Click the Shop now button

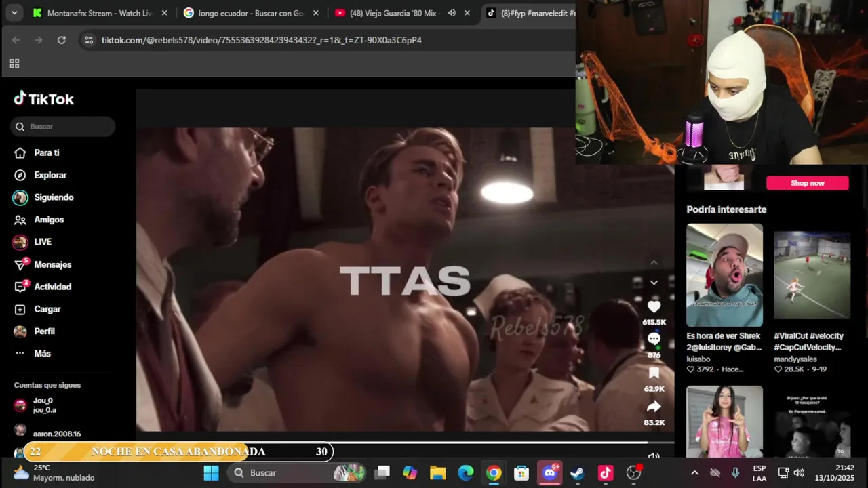pyautogui.click(x=807, y=183)
